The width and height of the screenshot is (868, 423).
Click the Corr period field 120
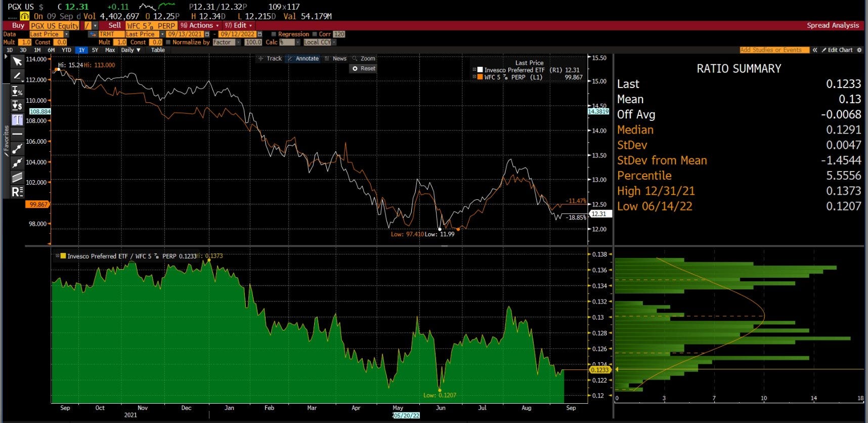(339, 34)
